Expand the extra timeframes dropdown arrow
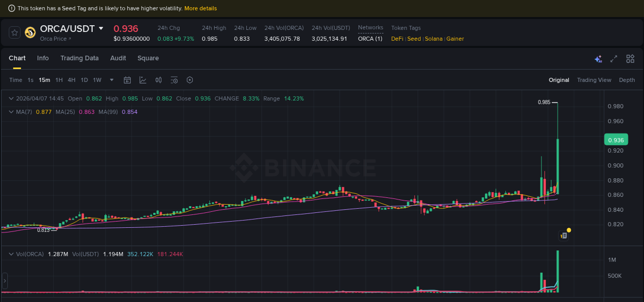This screenshot has height=302, width=644. [x=111, y=80]
